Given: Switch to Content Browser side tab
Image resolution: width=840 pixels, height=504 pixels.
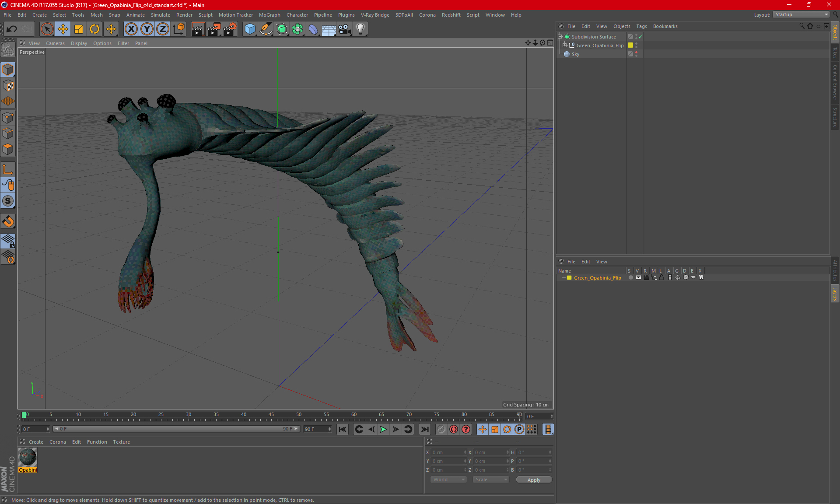Looking at the screenshot, I should tap(835, 82).
